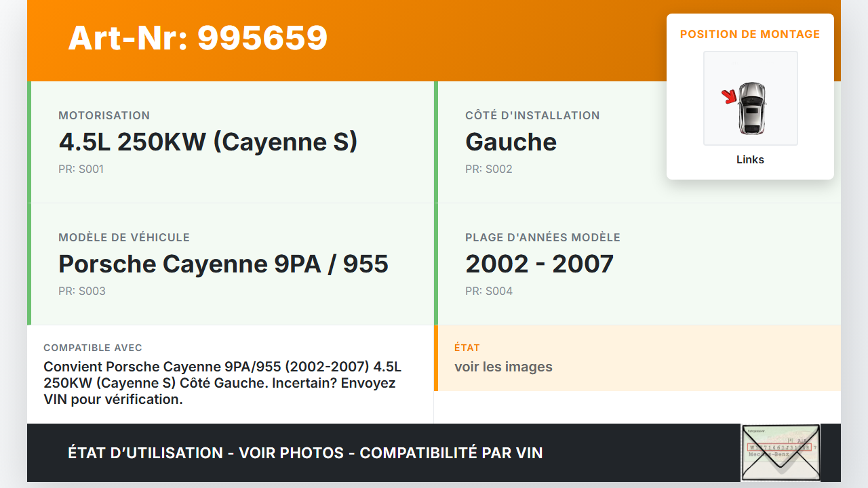Image resolution: width=868 pixels, height=488 pixels.
Task: Click Porsche Cayenne 9PA / 955 model text
Action: point(223,264)
